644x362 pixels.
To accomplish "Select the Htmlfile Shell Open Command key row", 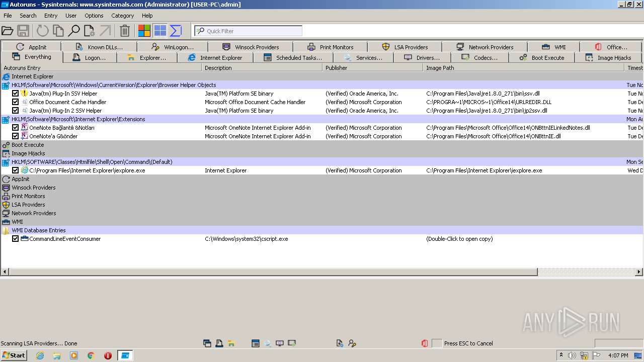I will tap(322, 162).
